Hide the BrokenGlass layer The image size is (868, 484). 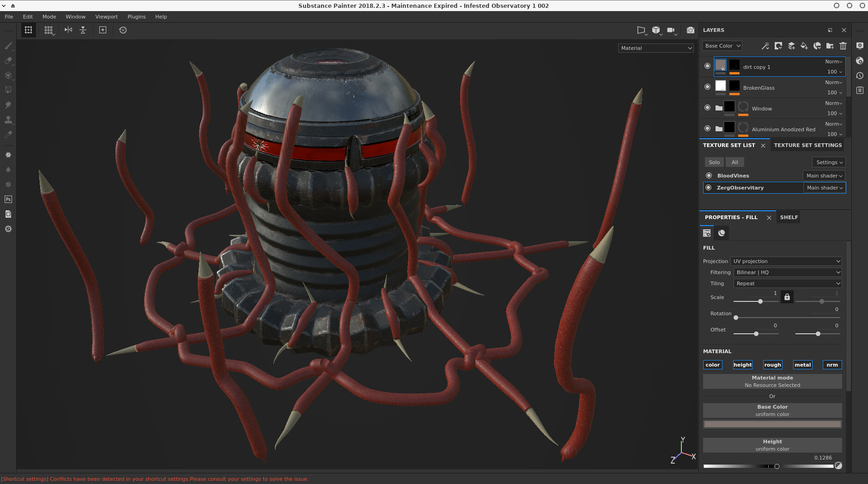(x=707, y=87)
